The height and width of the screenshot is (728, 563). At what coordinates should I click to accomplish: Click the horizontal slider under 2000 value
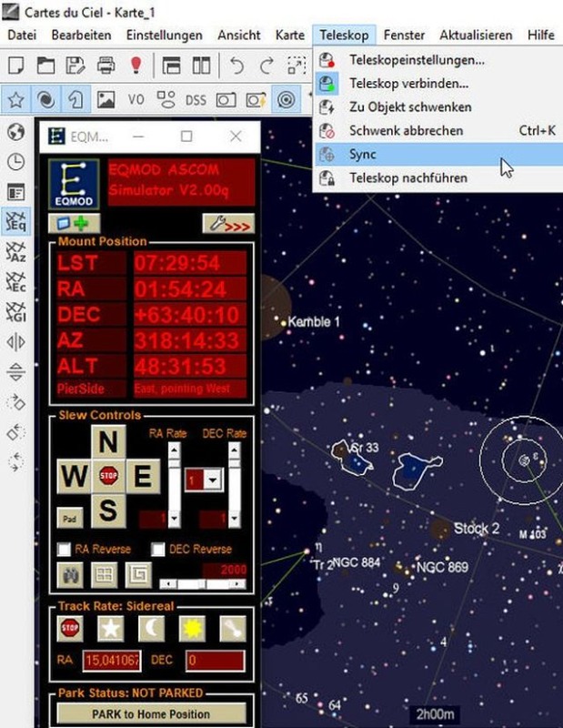click(x=203, y=583)
